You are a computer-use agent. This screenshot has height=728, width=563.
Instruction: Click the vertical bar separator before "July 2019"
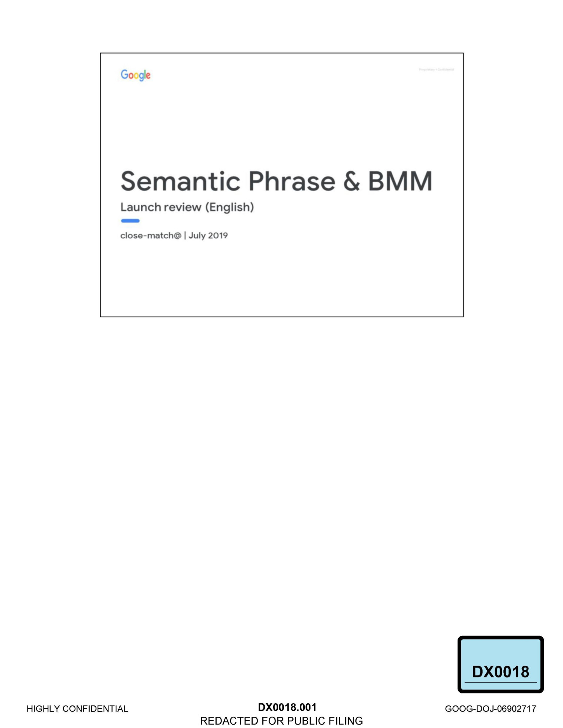pos(185,236)
